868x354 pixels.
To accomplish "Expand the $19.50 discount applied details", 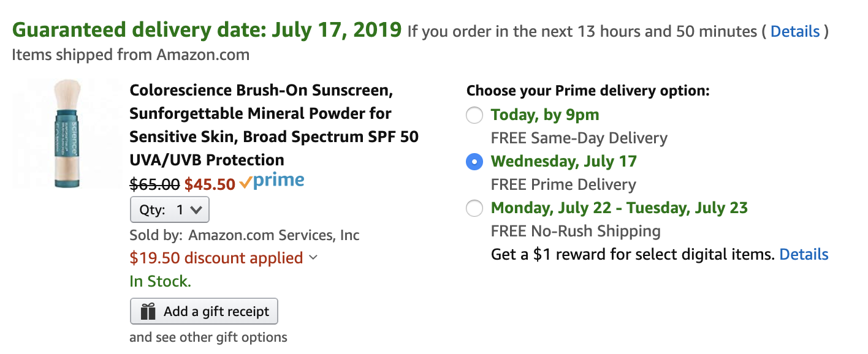I will tap(224, 258).
